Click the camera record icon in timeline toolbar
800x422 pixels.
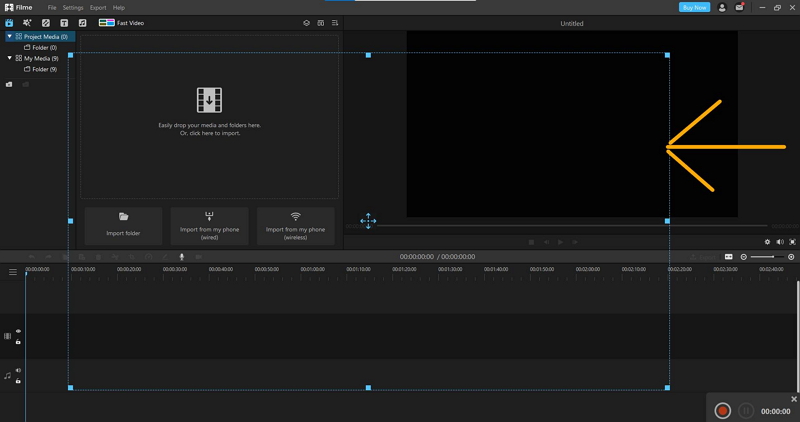198,257
